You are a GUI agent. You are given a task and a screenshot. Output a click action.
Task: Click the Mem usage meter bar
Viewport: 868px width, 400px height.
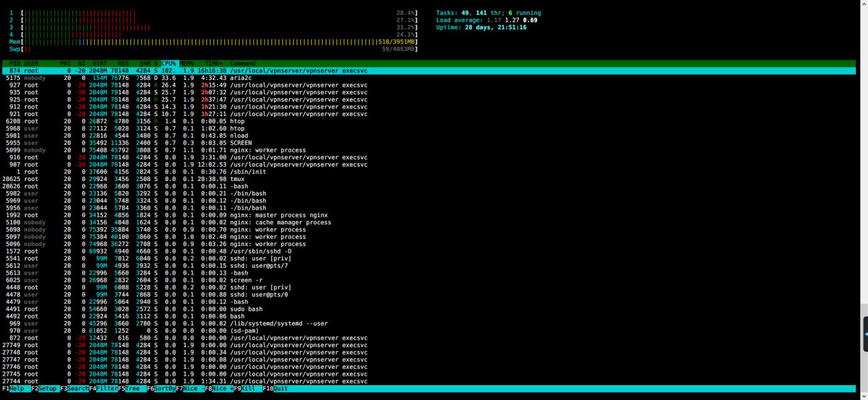pyautogui.click(x=203, y=41)
